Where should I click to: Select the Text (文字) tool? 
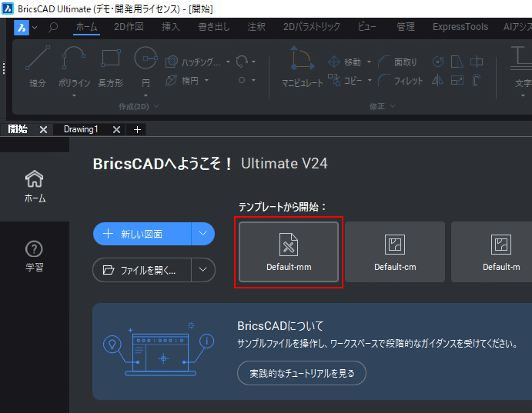click(x=521, y=67)
